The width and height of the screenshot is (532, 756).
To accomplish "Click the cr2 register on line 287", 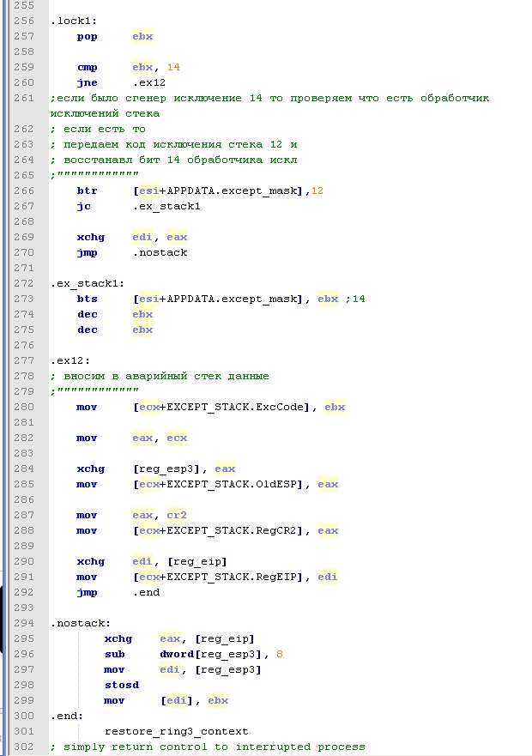I will [177, 515].
